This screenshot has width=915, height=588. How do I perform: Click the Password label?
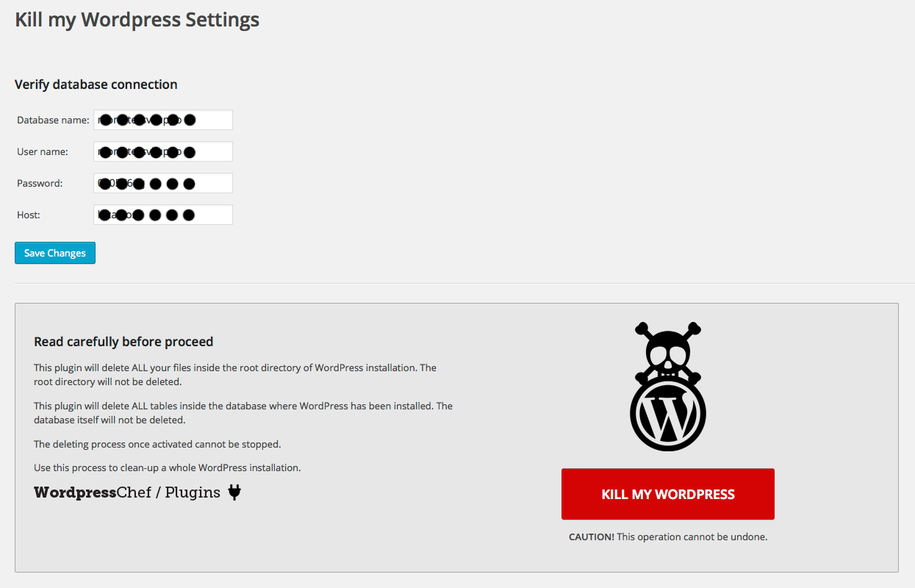(x=40, y=183)
